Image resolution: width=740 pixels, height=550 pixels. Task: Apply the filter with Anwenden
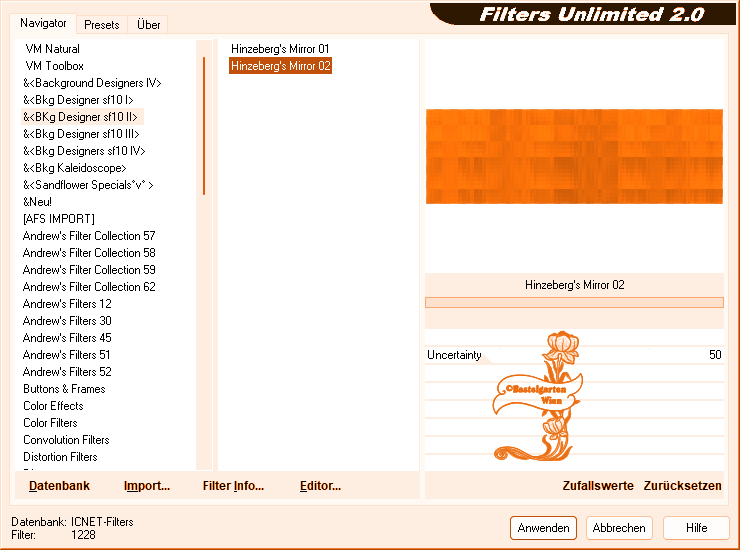coord(543,528)
